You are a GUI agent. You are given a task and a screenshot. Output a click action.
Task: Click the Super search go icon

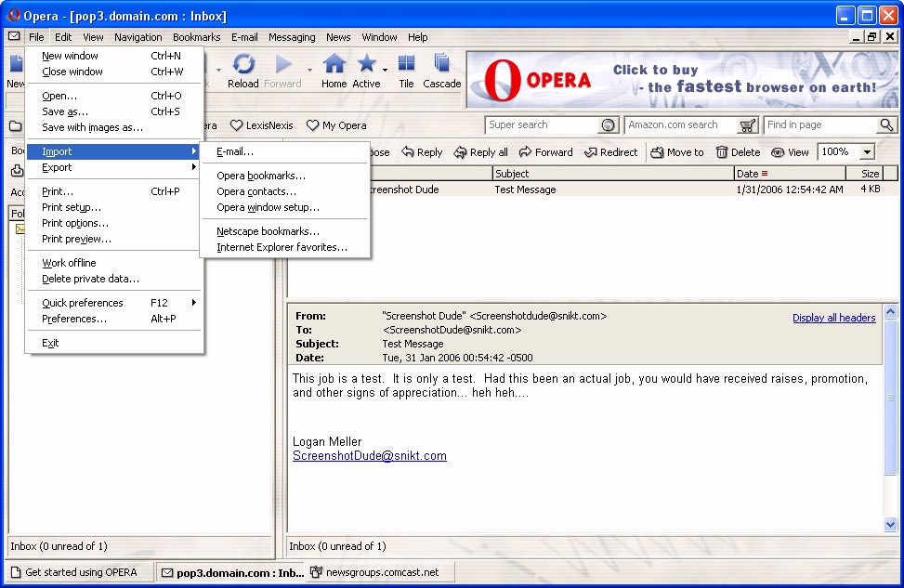[608, 125]
